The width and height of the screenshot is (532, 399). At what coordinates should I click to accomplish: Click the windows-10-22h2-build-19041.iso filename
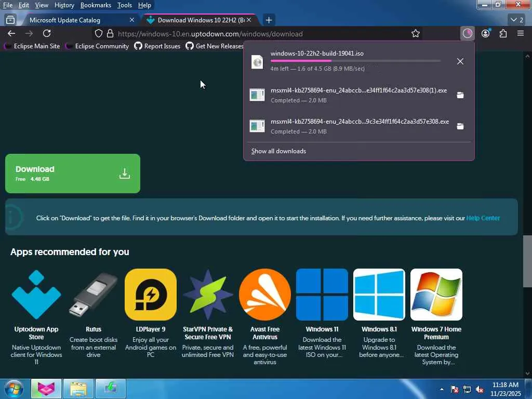point(317,54)
